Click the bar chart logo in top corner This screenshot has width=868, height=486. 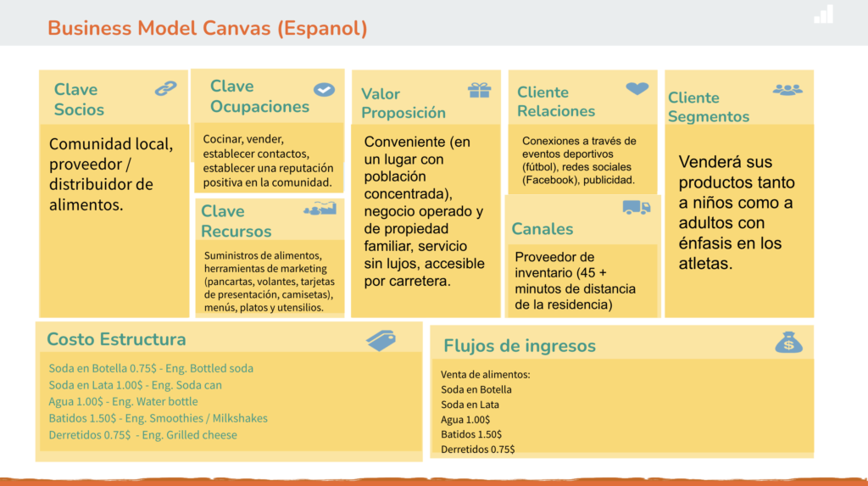click(x=823, y=14)
